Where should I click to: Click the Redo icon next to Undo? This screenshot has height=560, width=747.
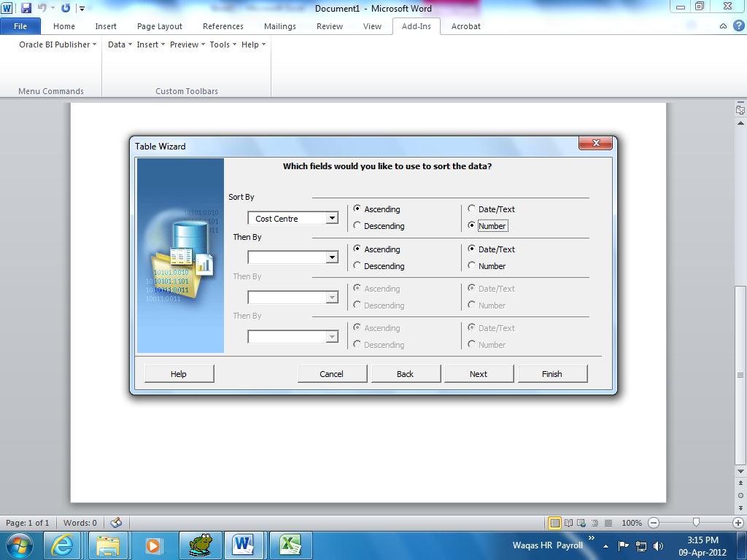point(65,7)
